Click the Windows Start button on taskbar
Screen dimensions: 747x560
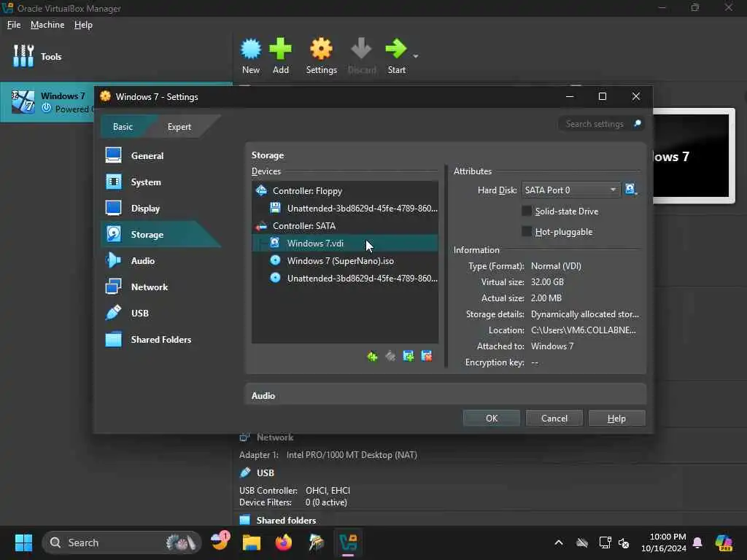(23, 542)
